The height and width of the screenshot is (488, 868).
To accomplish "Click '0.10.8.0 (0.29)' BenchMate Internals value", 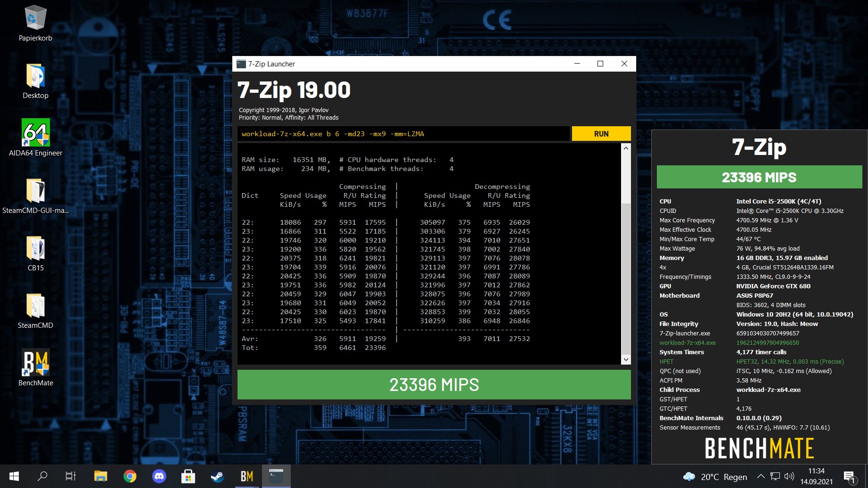I will 759,418.
